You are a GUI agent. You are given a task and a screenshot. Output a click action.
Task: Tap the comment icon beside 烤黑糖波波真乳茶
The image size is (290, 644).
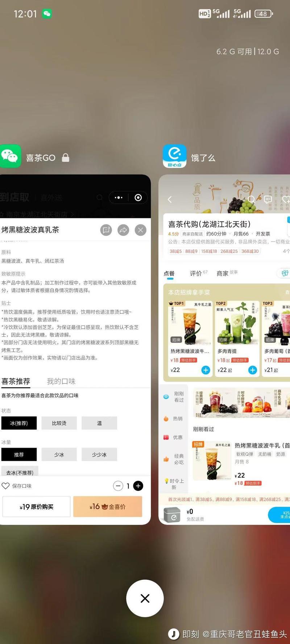(x=106, y=230)
